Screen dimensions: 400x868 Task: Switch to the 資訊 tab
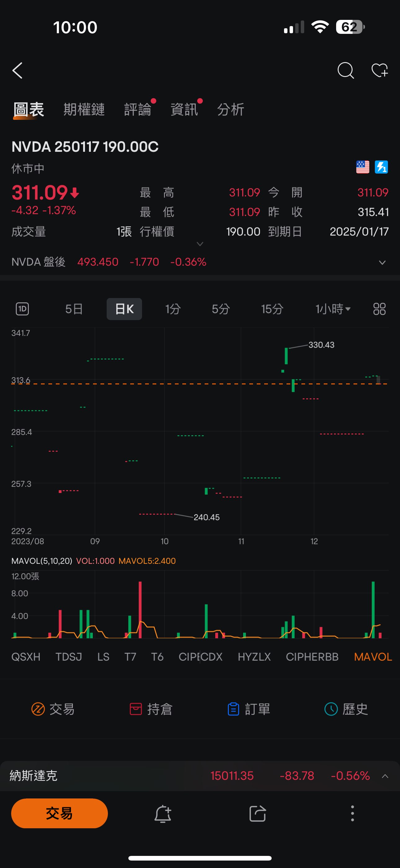(184, 110)
